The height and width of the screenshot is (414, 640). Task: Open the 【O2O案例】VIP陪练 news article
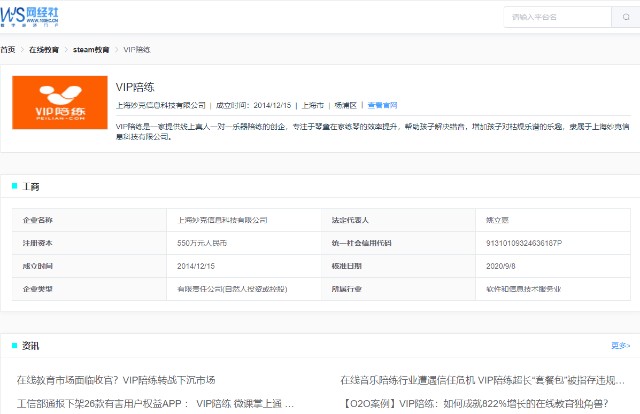(475, 404)
